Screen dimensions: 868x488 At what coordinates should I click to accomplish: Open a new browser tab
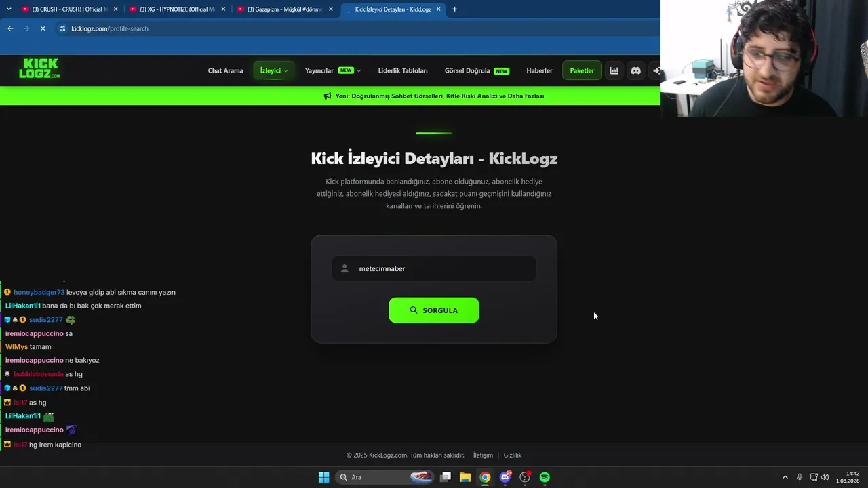click(x=454, y=9)
